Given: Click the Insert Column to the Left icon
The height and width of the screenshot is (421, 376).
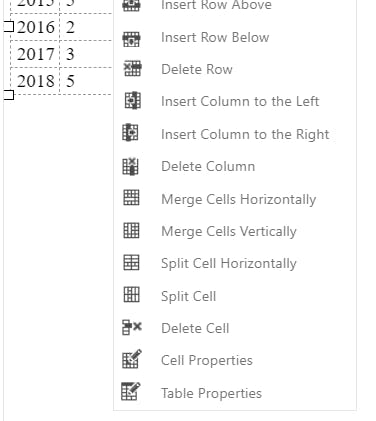Looking at the screenshot, I should click(x=133, y=101).
